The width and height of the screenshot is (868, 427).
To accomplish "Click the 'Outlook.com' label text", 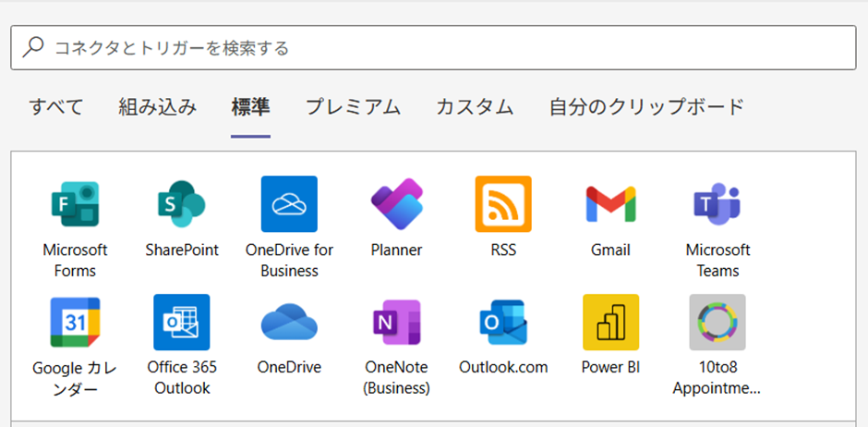I will [503, 367].
